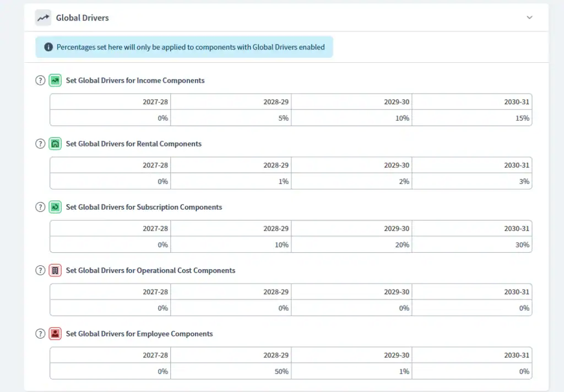The width and height of the screenshot is (564, 392).
Task: Edit Income 2030-31 value of 15%
Action: 472,118
